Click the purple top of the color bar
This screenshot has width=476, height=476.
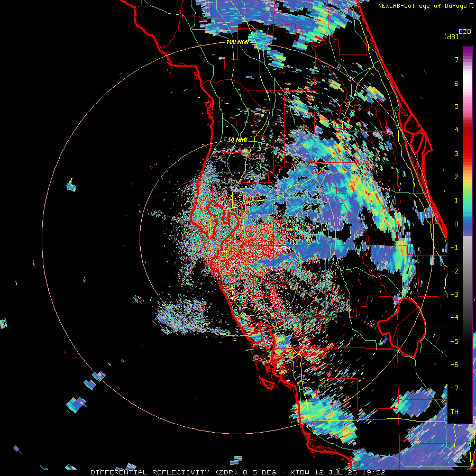click(x=467, y=52)
